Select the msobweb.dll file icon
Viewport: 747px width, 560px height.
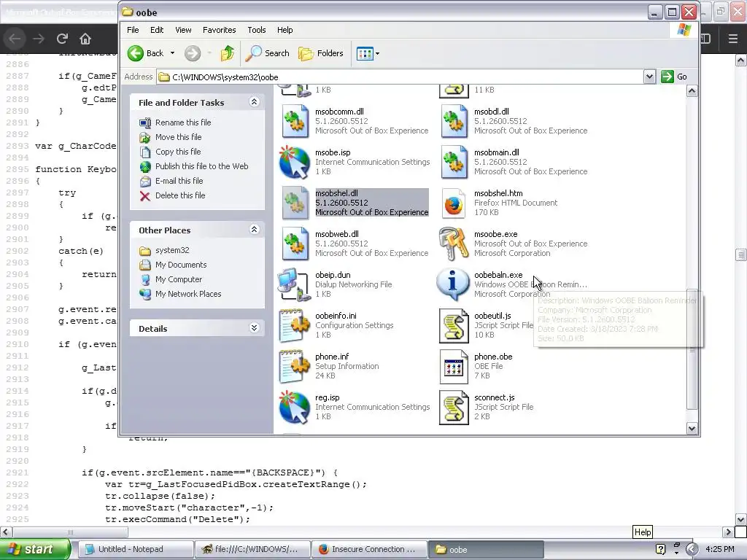click(295, 244)
